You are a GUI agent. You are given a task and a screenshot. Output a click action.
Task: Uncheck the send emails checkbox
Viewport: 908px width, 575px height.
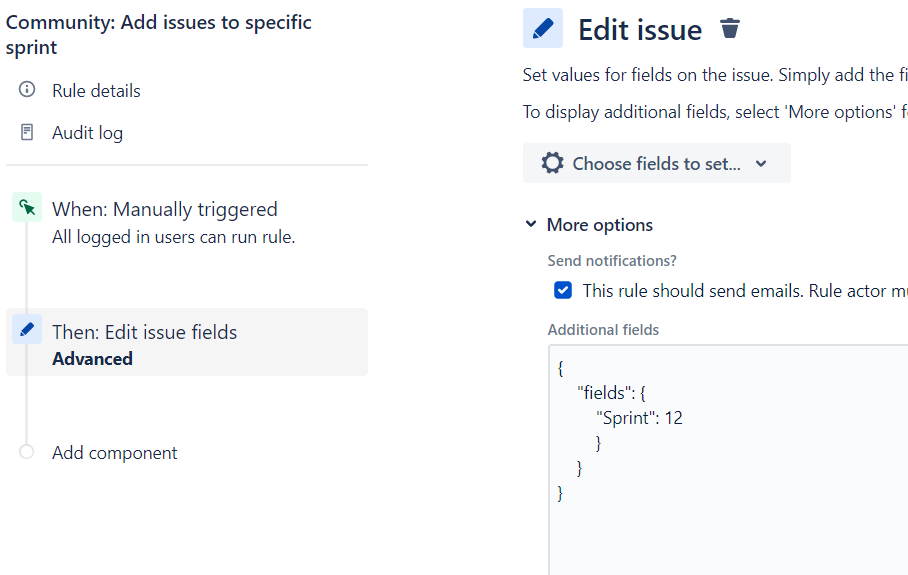click(563, 291)
